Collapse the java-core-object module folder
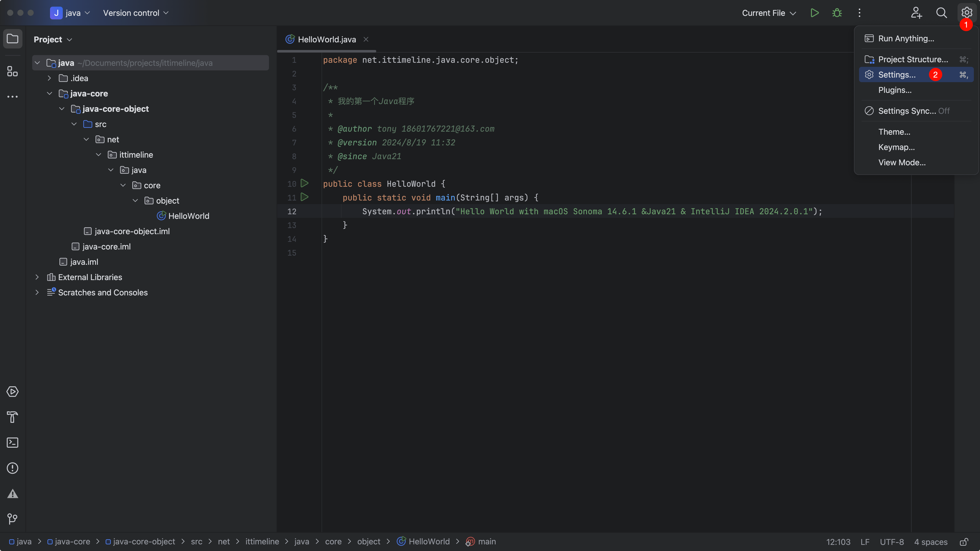Screen dimensions: 980x551 (62, 109)
